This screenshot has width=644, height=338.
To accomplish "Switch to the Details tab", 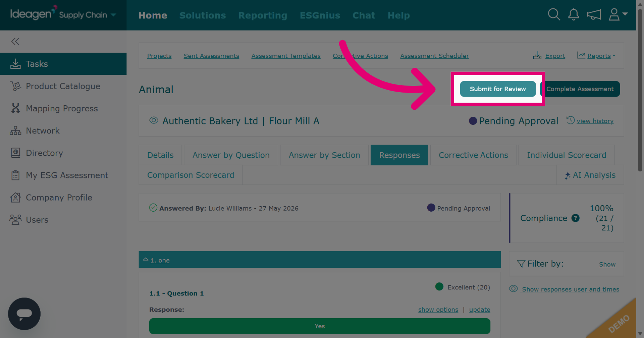I will click(x=160, y=155).
